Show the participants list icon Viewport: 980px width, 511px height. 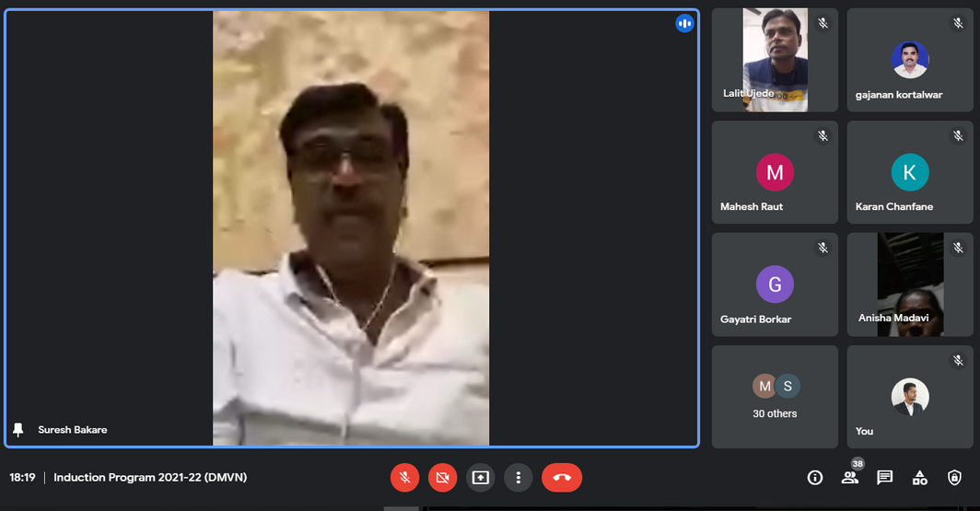coord(849,478)
